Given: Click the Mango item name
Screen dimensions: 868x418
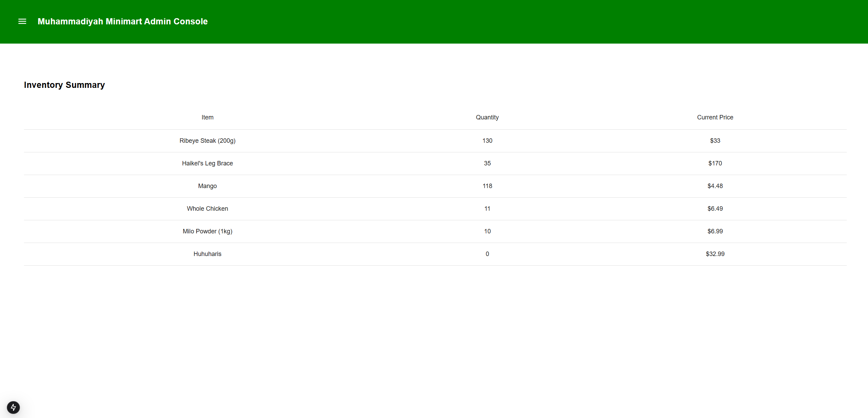Looking at the screenshot, I should click(x=207, y=186).
